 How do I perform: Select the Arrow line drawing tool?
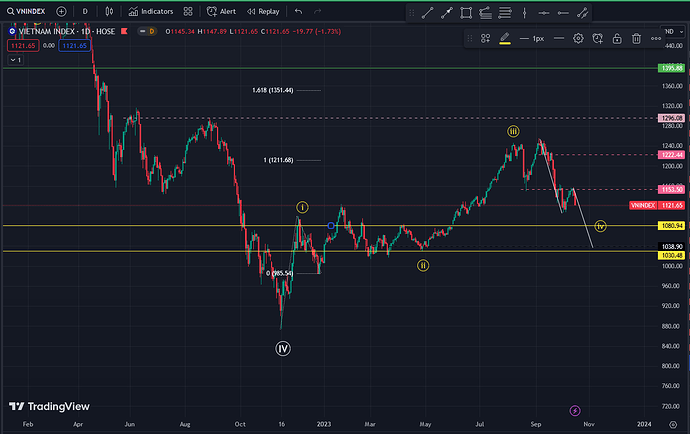(447, 13)
